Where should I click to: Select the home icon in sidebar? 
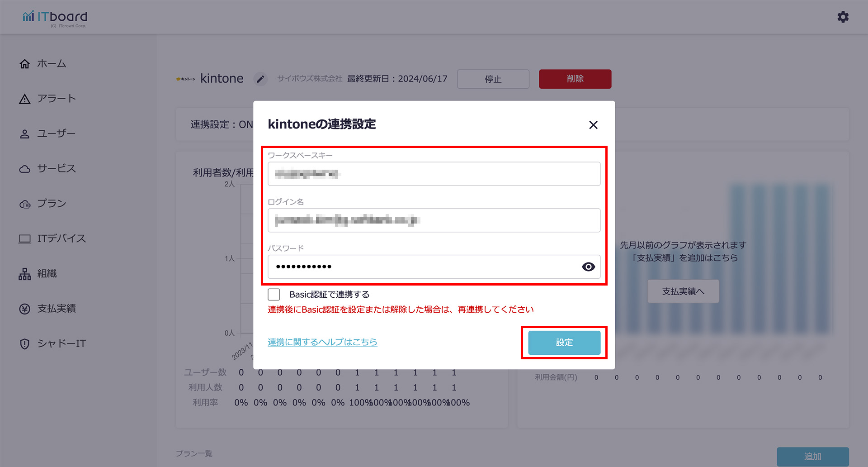(x=25, y=64)
